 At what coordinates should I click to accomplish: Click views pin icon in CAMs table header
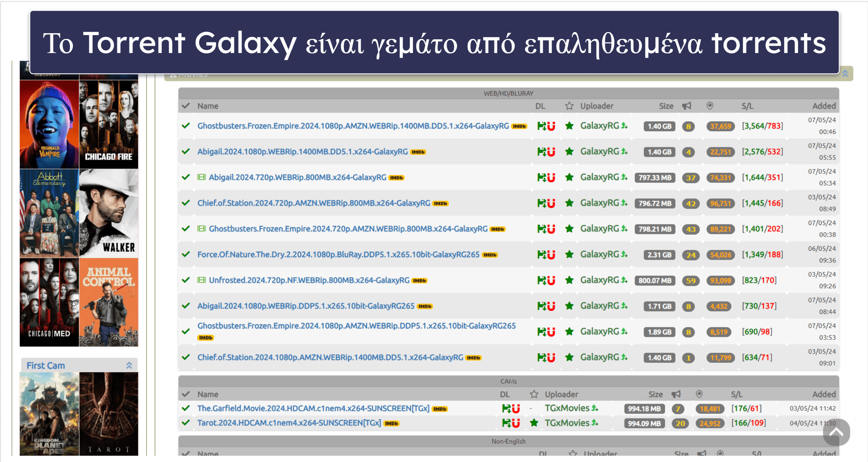click(699, 394)
